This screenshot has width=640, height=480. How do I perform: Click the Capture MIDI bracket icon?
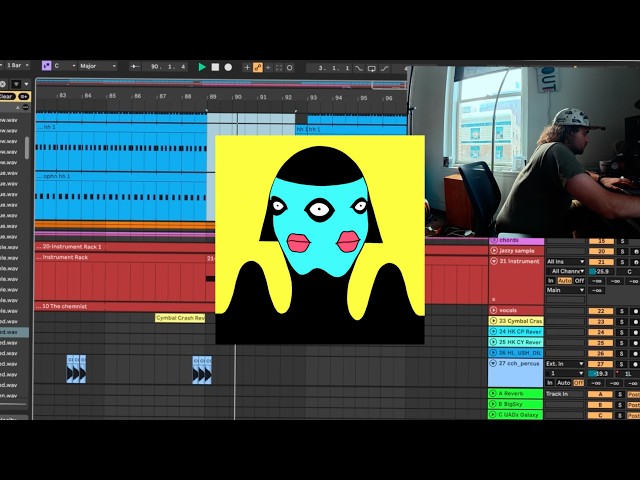click(x=279, y=67)
